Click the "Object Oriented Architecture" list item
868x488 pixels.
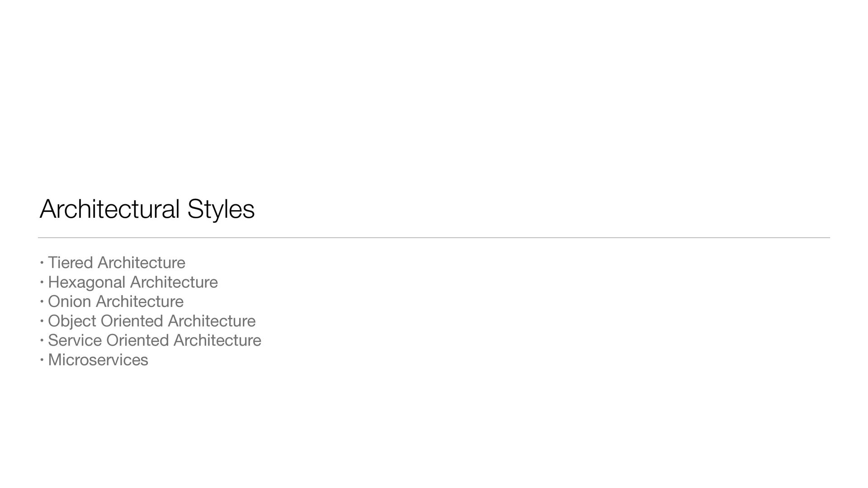(x=152, y=321)
